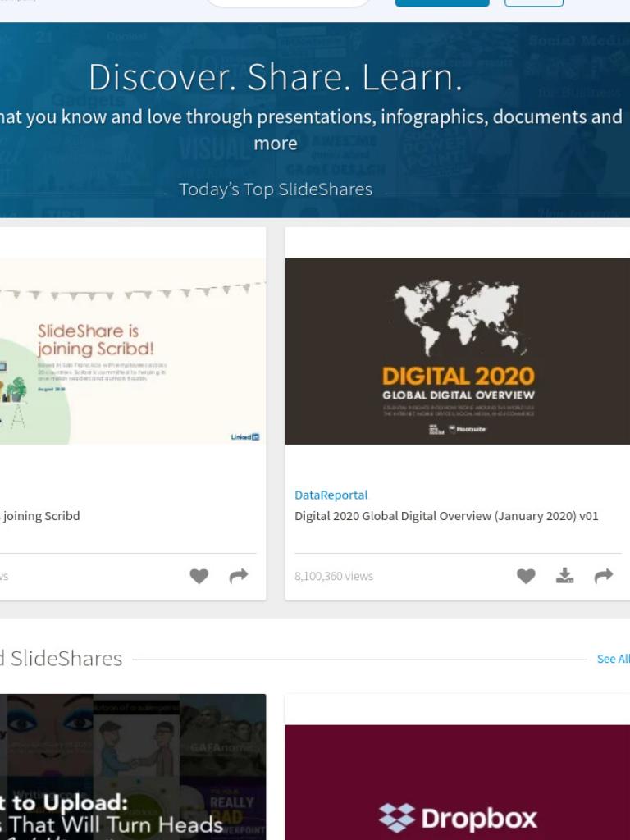
Task: Open the Digital 2020 slide thumbnail
Action: 458,351
